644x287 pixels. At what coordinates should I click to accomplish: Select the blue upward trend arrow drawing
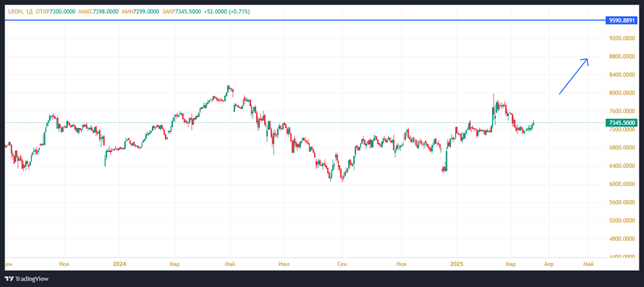573,77
